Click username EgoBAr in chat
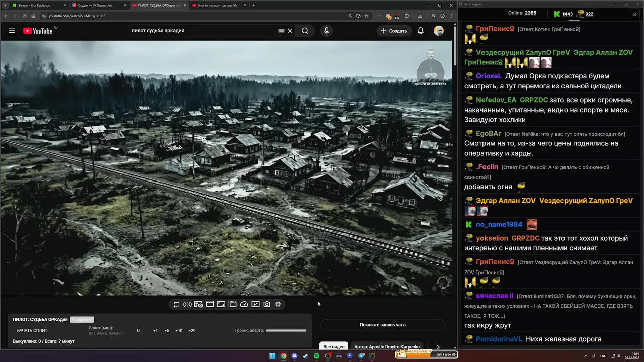 pyautogui.click(x=489, y=134)
